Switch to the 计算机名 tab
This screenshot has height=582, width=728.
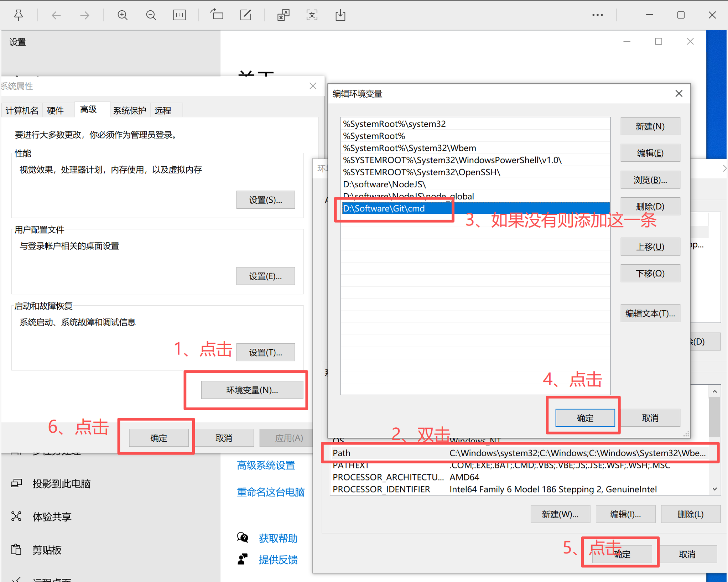pyautogui.click(x=22, y=110)
